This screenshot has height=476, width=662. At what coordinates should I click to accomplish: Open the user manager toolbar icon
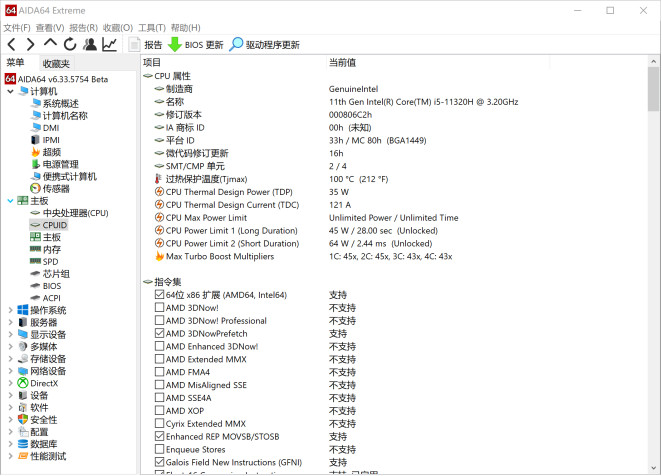coord(90,45)
